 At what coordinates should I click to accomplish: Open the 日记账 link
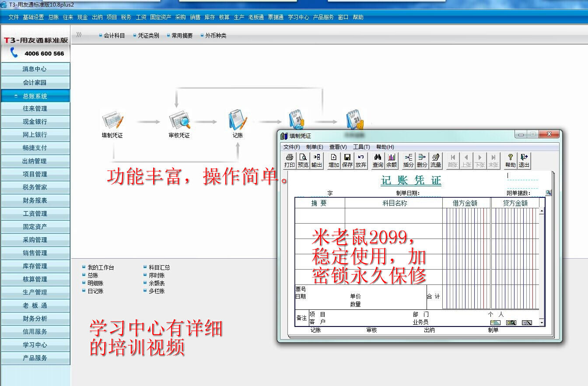click(x=95, y=291)
